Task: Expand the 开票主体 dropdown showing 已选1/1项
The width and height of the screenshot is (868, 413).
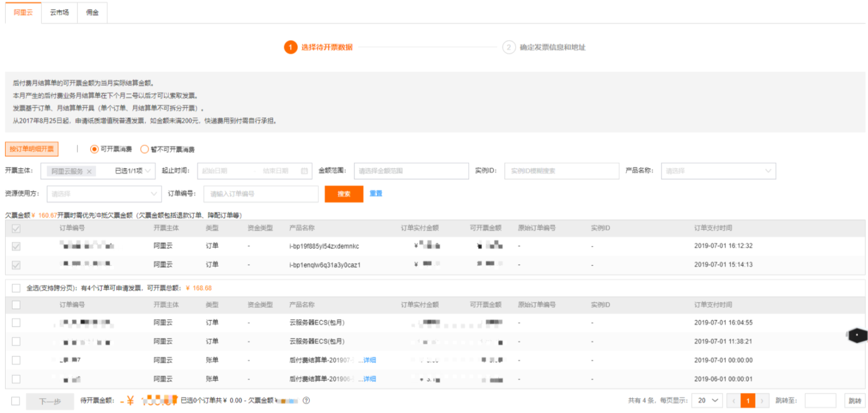Action: tap(98, 171)
